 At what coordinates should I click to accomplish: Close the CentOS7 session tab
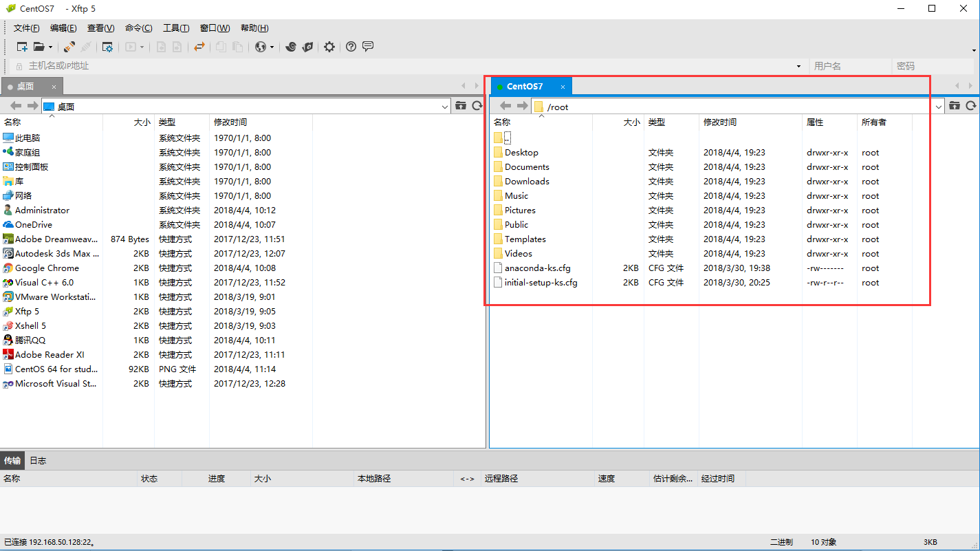click(563, 87)
